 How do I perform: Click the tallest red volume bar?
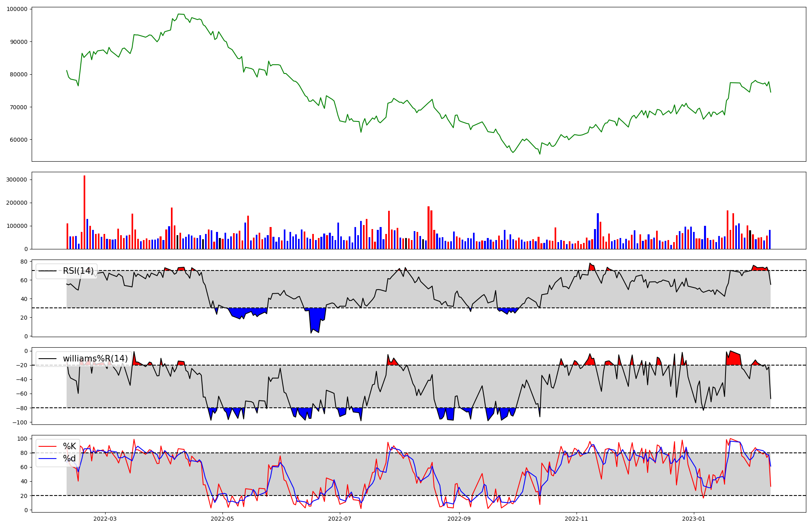point(84,211)
